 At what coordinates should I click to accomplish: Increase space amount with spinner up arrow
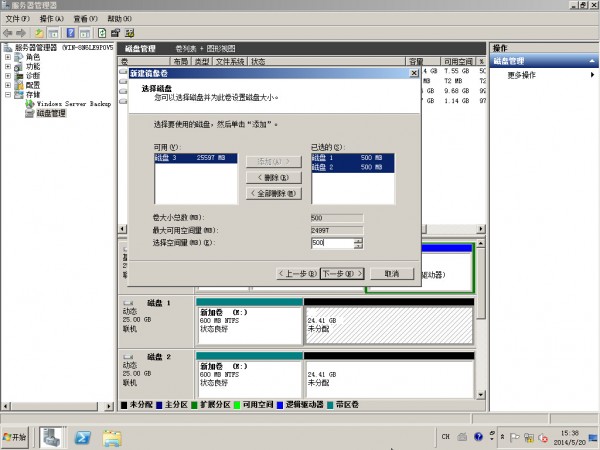coord(357,240)
